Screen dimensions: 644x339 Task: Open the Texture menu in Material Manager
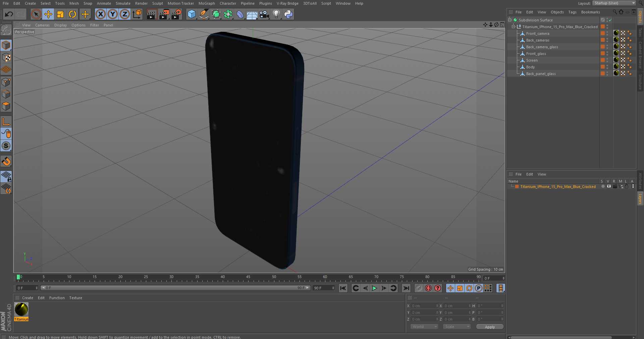(75, 298)
